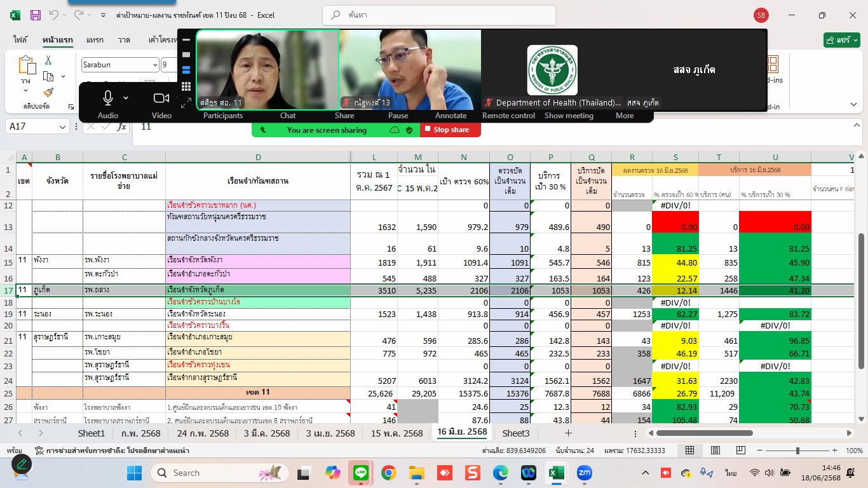
Task: Expand the formula bar chevron
Action: pos(856,127)
